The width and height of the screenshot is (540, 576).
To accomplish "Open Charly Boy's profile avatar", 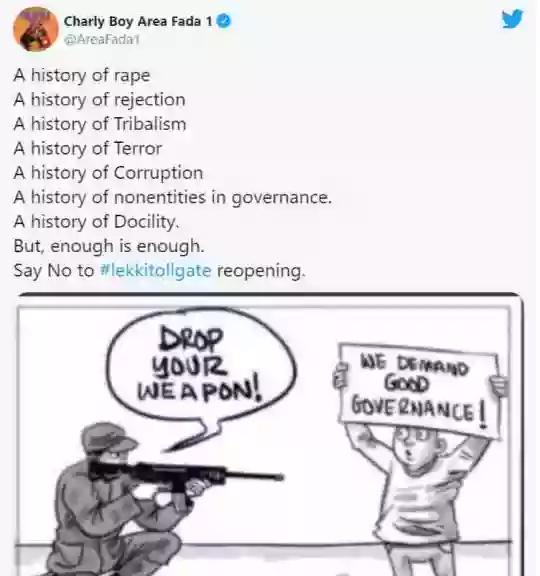I will (x=36, y=29).
